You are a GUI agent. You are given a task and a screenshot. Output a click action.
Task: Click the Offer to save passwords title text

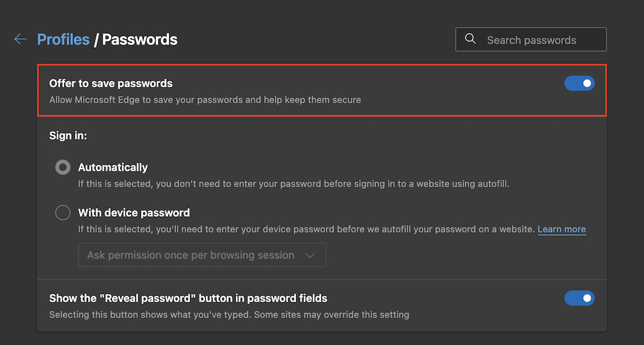(x=111, y=83)
